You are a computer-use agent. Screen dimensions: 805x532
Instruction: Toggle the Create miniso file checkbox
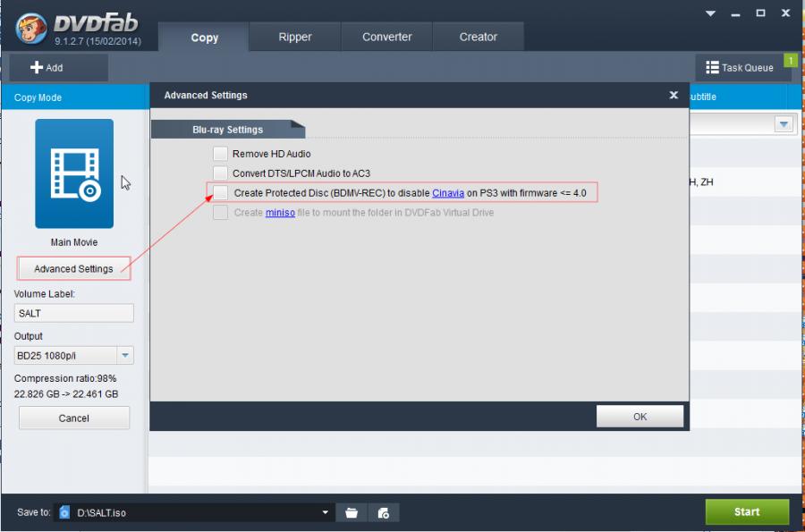(x=220, y=213)
